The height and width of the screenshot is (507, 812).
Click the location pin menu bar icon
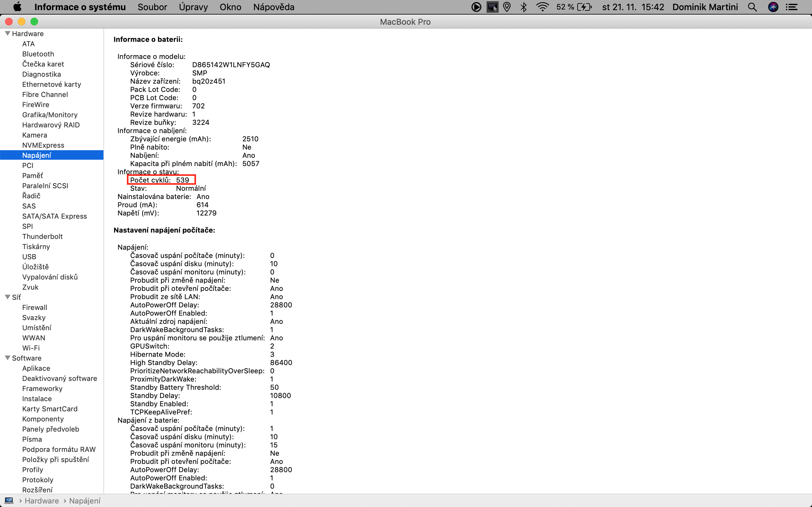507,7
